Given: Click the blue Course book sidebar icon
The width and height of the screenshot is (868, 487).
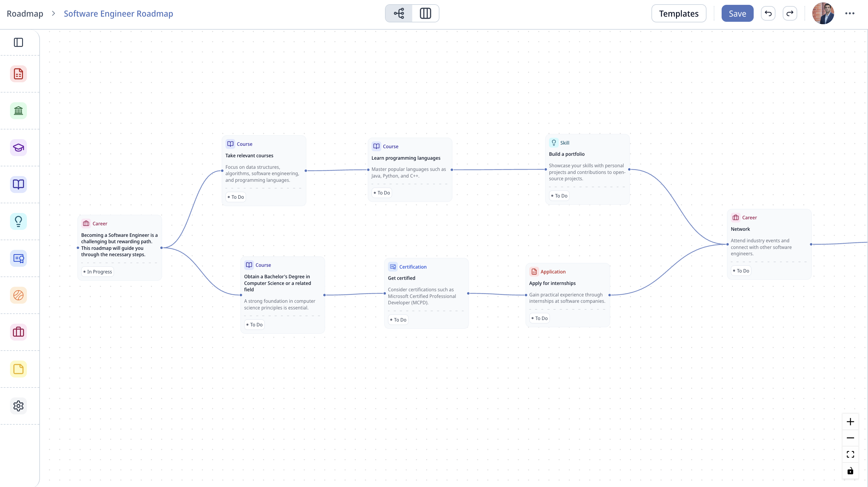Looking at the screenshot, I should tap(18, 184).
